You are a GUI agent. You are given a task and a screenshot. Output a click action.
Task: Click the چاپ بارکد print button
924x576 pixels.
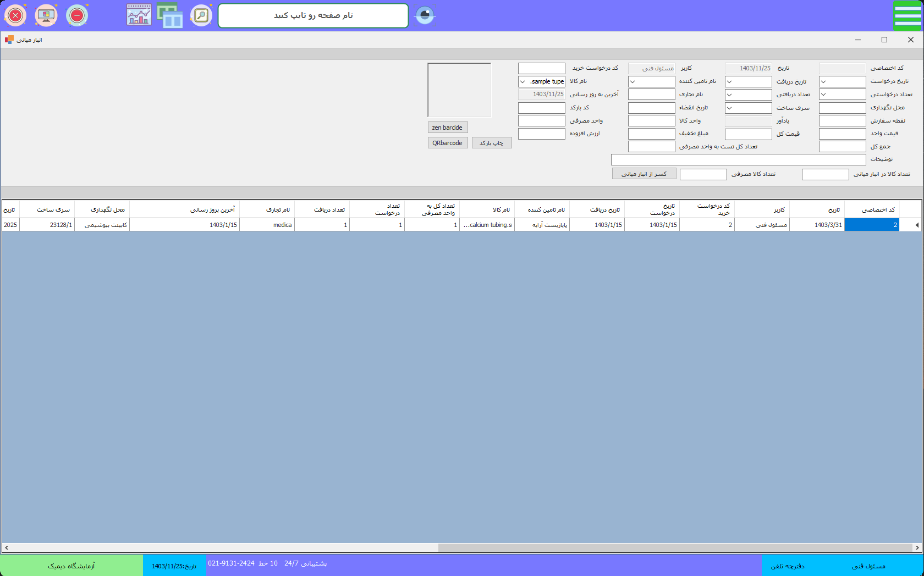pyautogui.click(x=492, y=143)
